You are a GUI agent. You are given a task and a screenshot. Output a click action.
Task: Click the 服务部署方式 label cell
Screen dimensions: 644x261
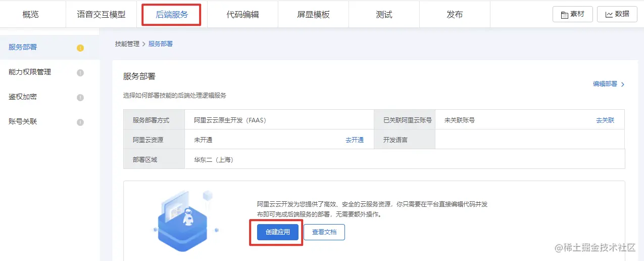[x=154, y=120]
